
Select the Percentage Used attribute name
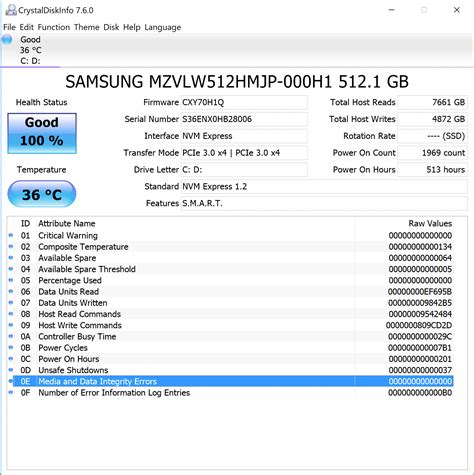[70, 280]
